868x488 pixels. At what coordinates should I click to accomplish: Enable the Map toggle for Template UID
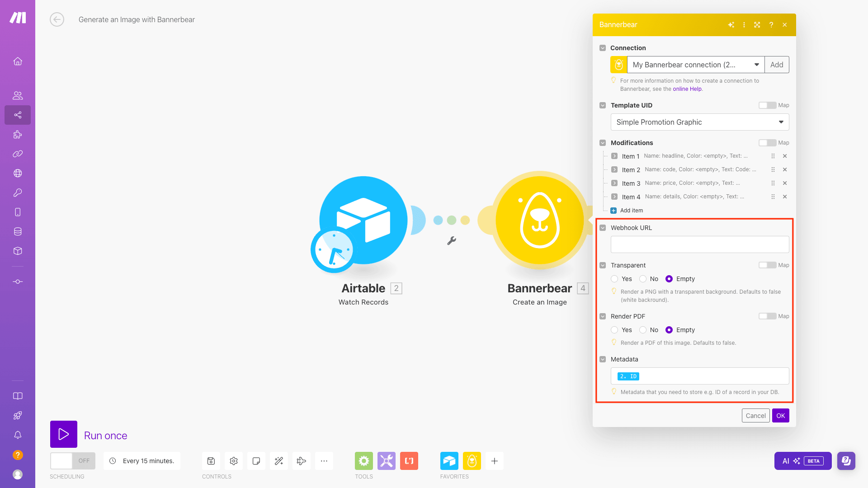click(x=767, y=105)
